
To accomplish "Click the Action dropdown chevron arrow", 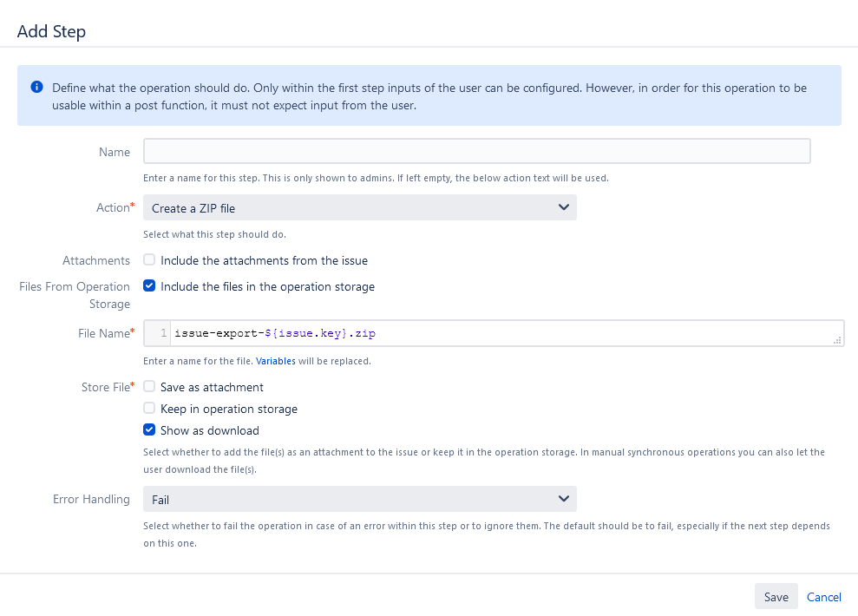I will point(564,208).
